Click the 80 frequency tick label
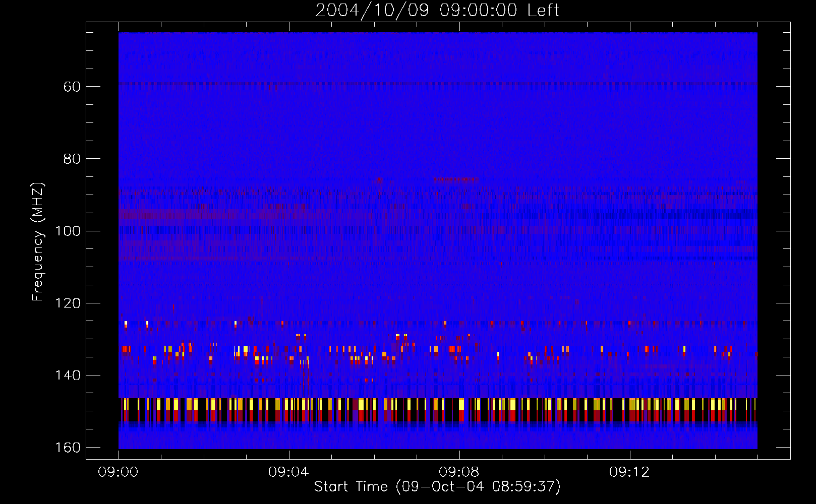This screenshot has width=816, height=504. [x=72, y=159]
